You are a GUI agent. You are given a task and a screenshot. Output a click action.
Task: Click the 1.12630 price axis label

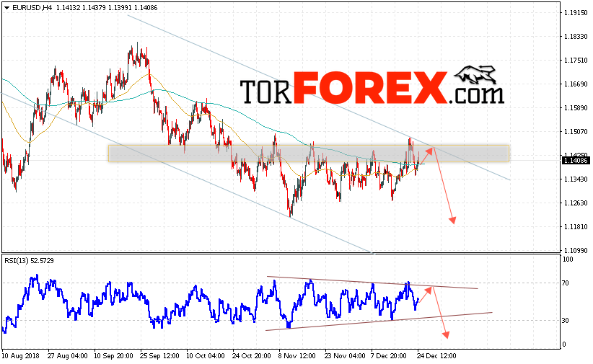576,203
